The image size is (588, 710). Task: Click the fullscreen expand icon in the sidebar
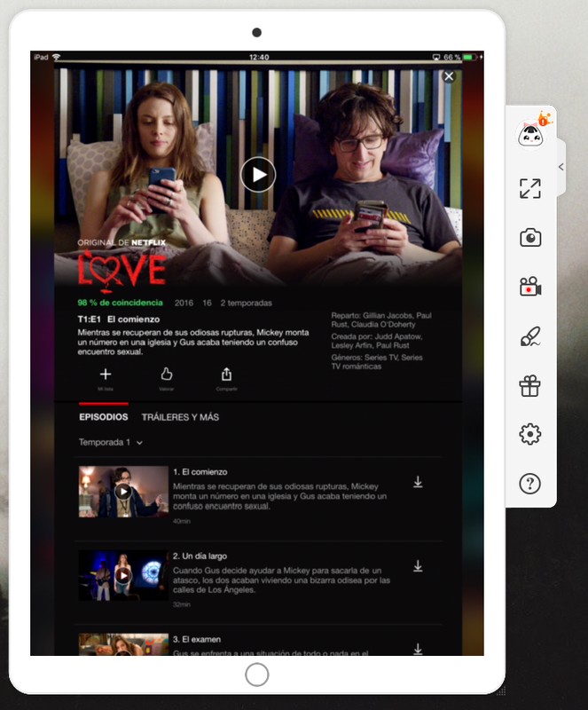point(530,188)
